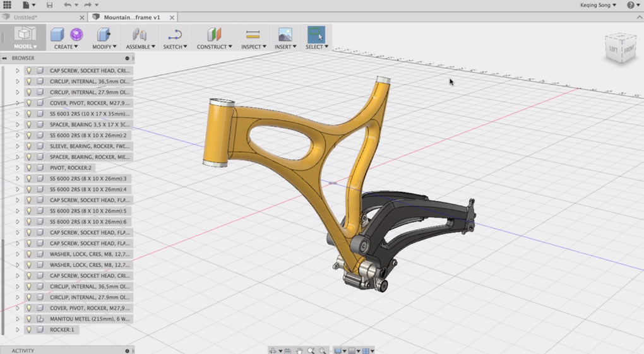This screenshot has width=644, height=354.
Task: Click the Create Box tool icon
Action: [57, 34]
